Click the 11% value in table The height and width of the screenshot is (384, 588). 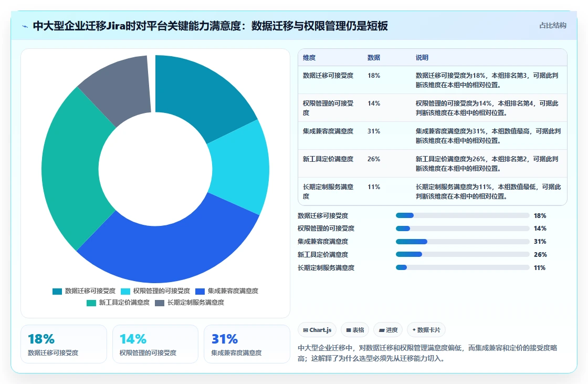(373, 186)
